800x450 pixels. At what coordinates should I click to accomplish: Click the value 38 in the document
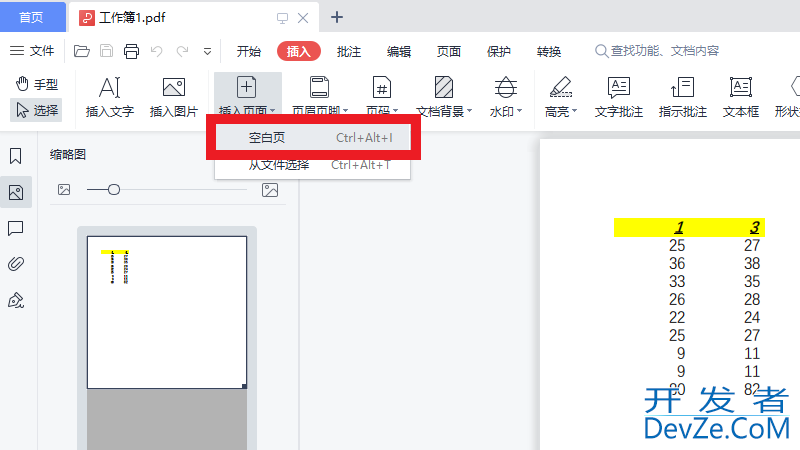point(752,264)
